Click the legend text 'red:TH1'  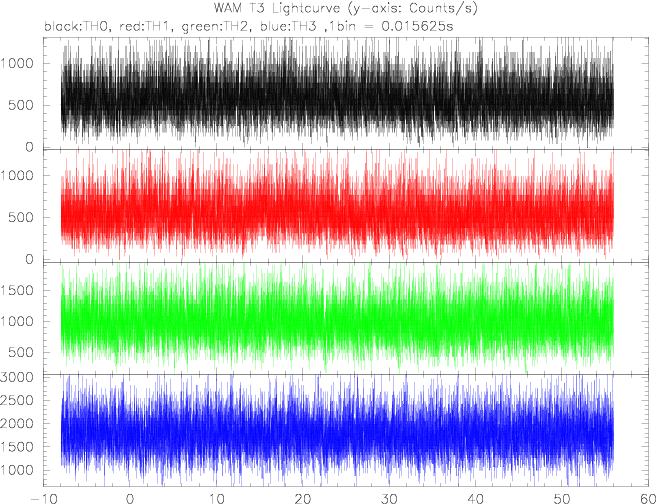coord(143,27)
